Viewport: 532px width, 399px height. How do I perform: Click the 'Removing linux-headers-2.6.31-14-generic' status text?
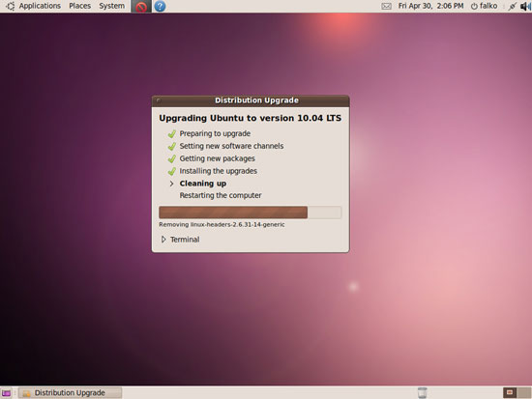(x=222, y=225)
